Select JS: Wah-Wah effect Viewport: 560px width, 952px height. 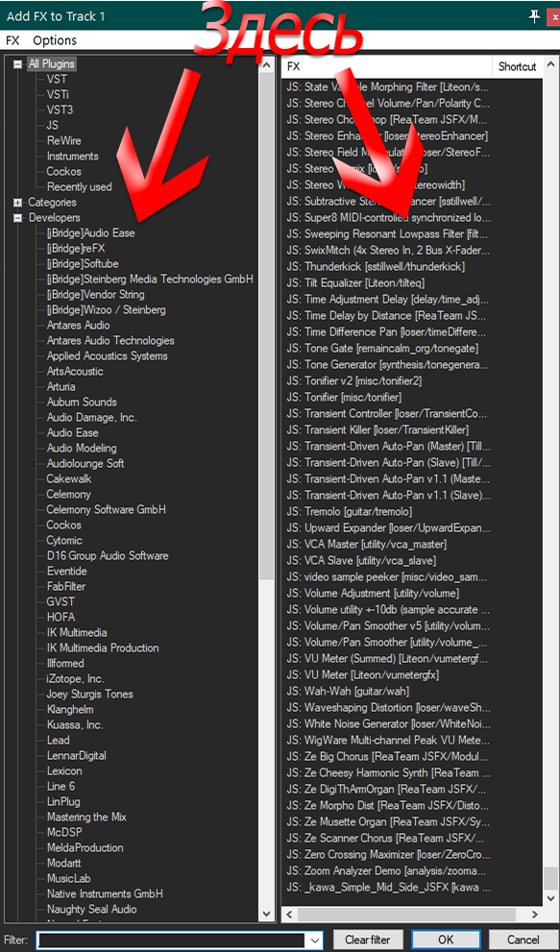click(x=348, y=692)
